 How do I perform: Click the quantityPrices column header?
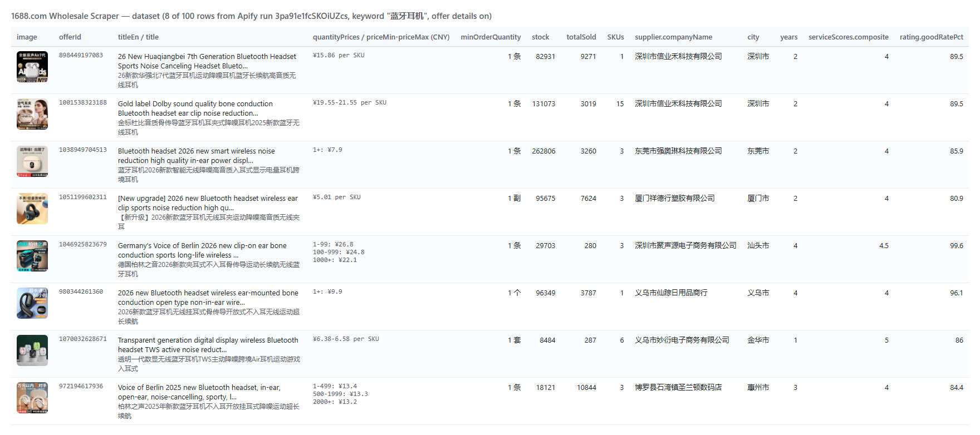[x=381, y=37]
